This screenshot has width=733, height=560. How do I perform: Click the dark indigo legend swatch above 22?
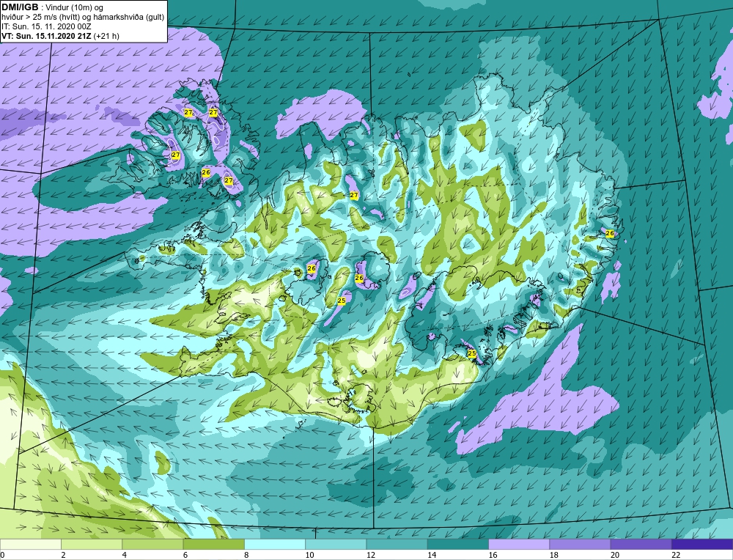click(x=702, y=544)
